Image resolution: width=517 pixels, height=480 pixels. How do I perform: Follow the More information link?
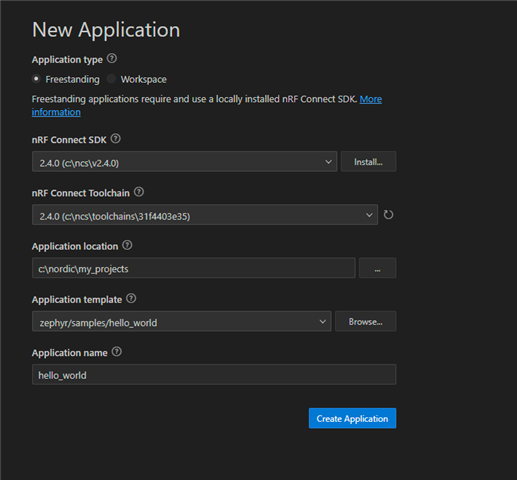(x=371, y=99)
